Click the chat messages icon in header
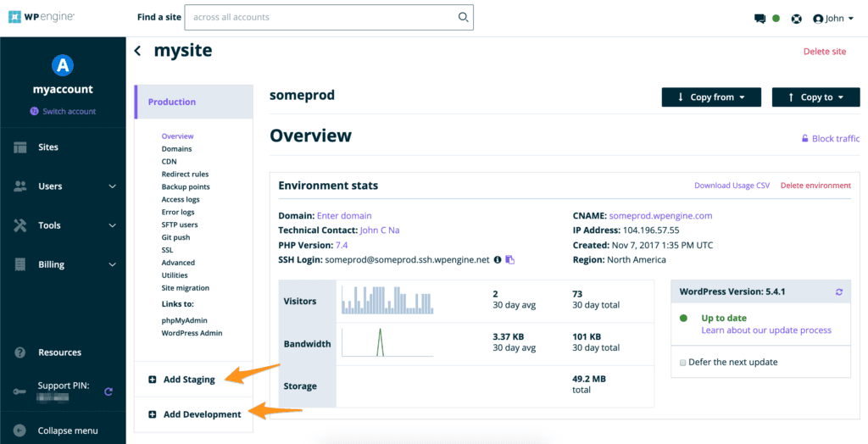This screenshot has width=868, height=444. pos(759,19)
